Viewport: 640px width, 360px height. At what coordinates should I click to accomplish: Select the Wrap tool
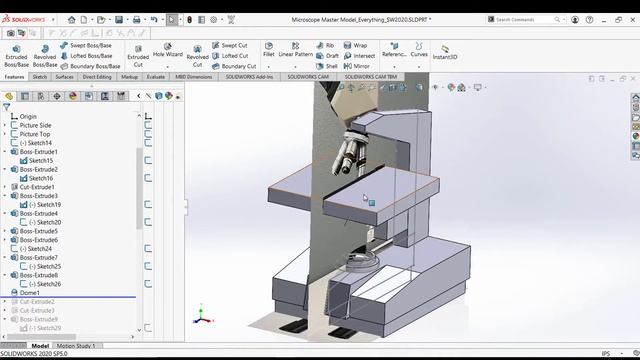click(356, 45)
